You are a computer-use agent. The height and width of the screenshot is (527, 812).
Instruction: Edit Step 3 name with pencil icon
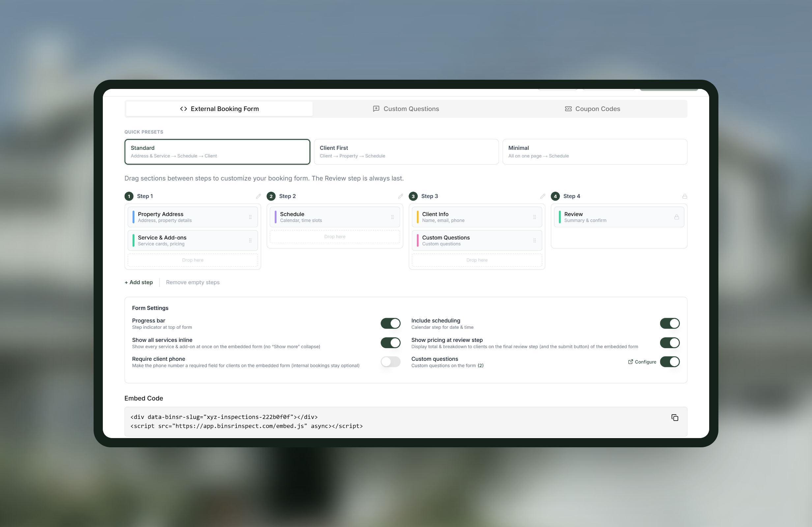(x=542, y=196)
